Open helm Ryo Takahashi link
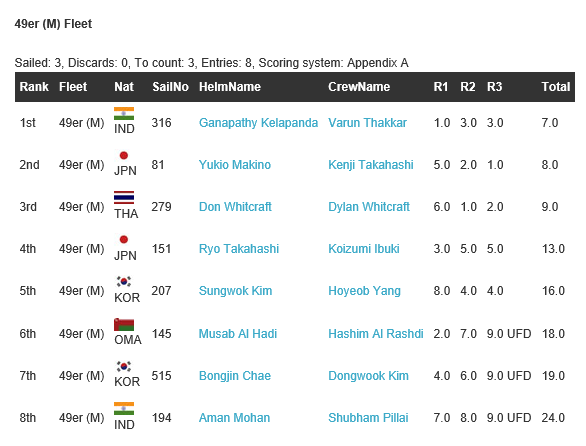 (x=239, y=249)
